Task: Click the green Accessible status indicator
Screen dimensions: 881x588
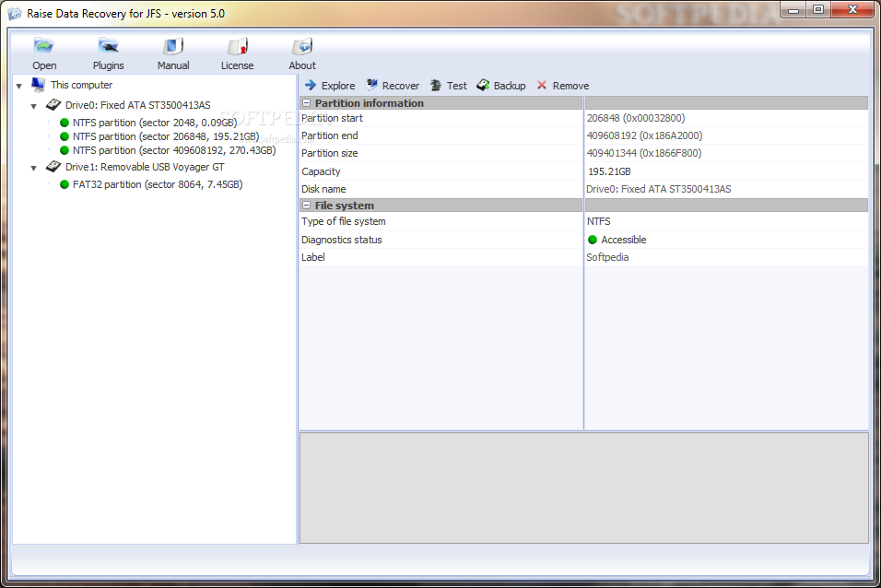Action: tap(593, 240)
